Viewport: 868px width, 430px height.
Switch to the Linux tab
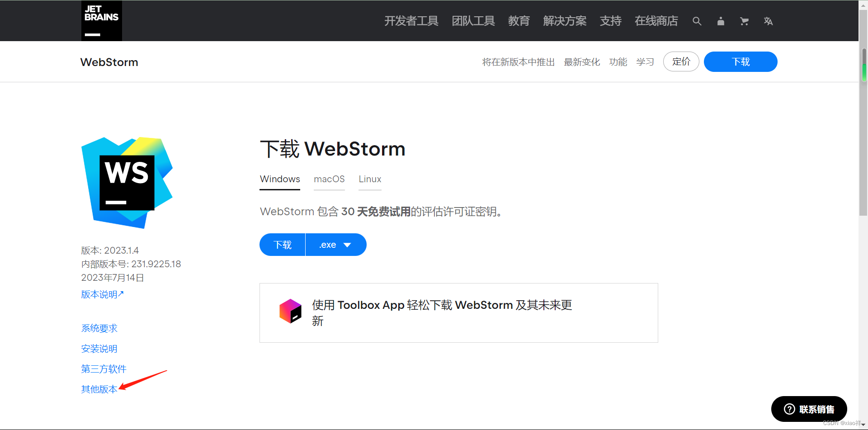tap(370, 179)
